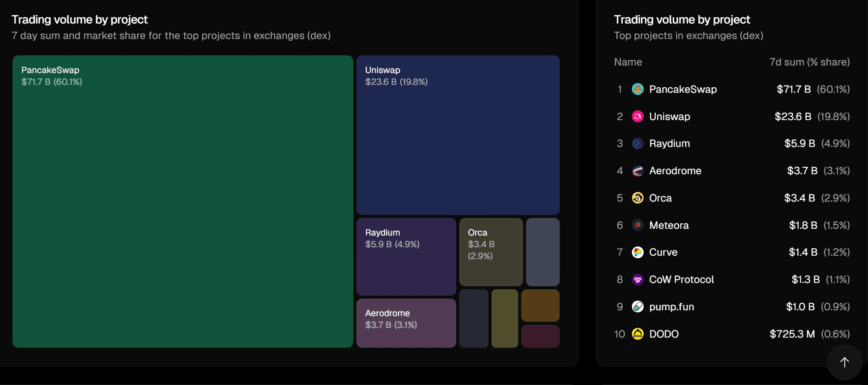Click the yellow DODO logo icon
Image resolution: width=868 pixels, height=385 pixels.
point(637,334)
